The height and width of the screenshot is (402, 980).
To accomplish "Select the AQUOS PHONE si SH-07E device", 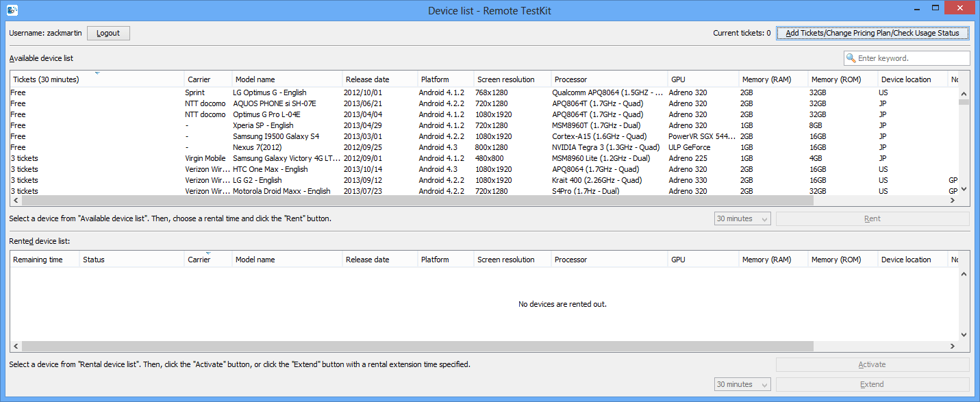I will pos(484,103).
